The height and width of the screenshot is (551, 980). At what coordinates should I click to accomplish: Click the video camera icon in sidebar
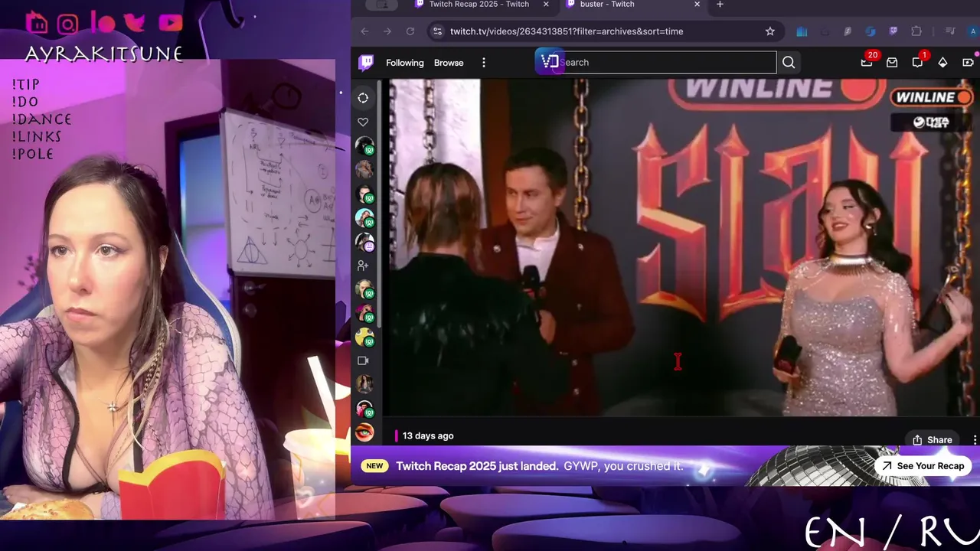pyautogui.click(x=363, y=360)
